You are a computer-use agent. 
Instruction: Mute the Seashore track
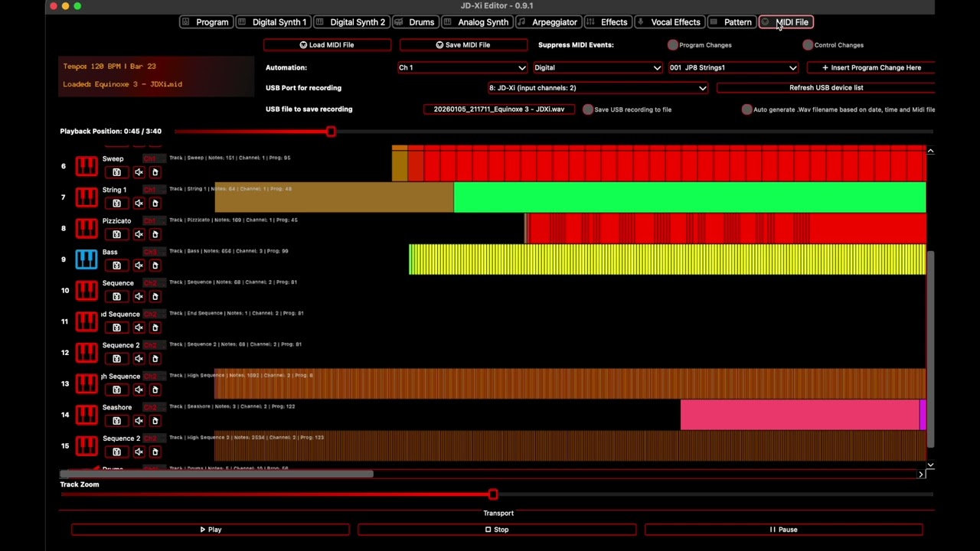[139, 421]
